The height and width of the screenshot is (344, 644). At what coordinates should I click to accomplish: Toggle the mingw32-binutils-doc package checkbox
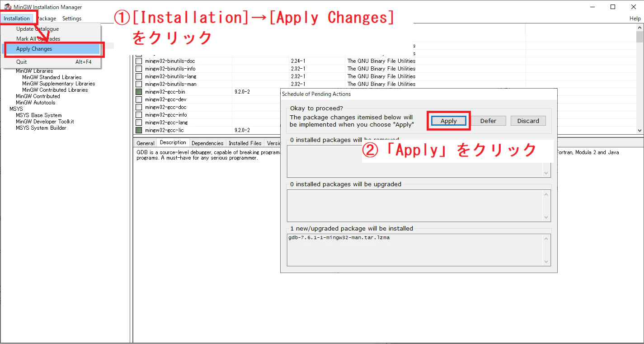point(139,61)
